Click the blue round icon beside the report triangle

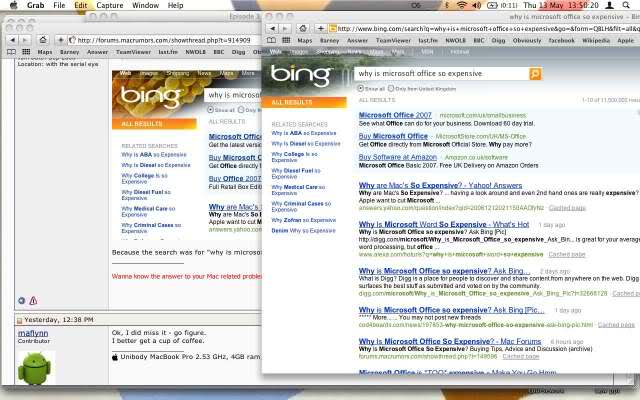[22, 301]
